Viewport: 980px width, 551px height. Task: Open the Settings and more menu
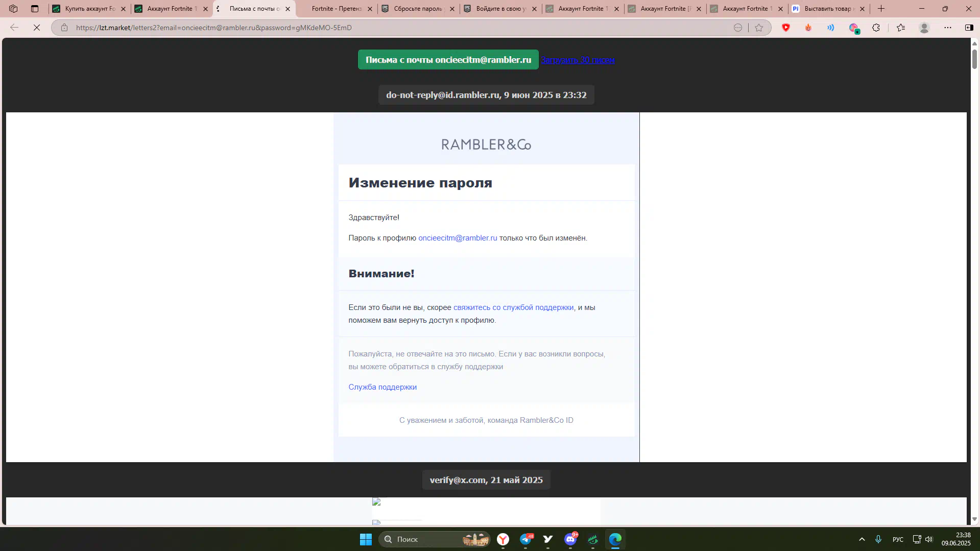click(x=948, y=28)
